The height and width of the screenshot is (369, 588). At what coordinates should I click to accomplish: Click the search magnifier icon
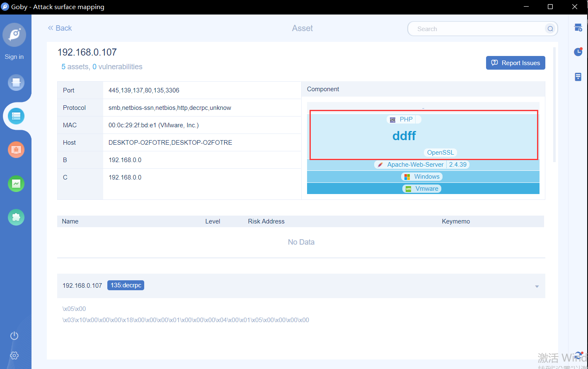550,29
